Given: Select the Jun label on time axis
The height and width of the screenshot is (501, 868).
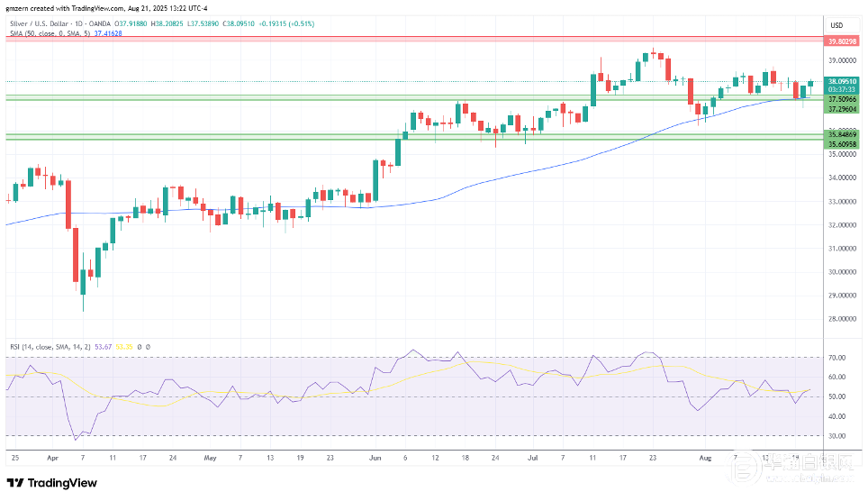Looking at the screenshot, I should pos(375,458).
